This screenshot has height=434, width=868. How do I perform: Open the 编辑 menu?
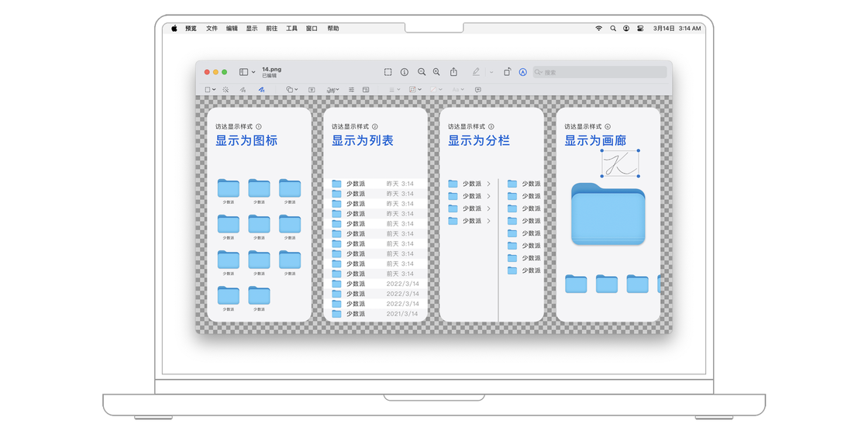232,28
